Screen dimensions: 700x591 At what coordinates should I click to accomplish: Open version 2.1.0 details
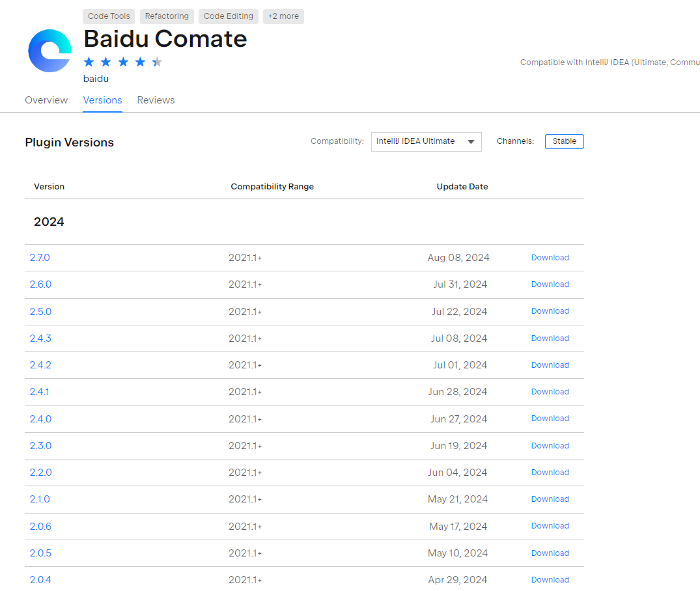40,499
